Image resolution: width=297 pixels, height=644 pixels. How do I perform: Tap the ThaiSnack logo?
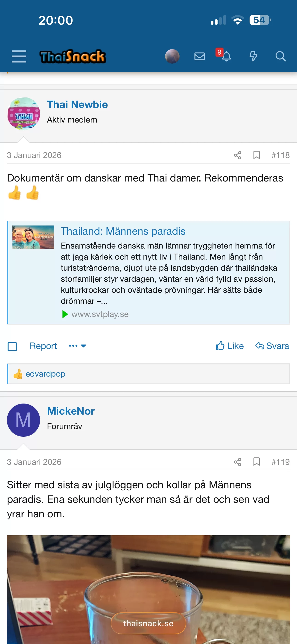(73, 56)
